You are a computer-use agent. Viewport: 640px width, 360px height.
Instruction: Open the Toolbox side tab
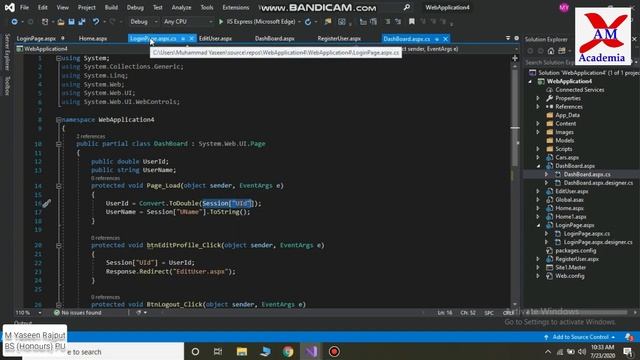7,85
